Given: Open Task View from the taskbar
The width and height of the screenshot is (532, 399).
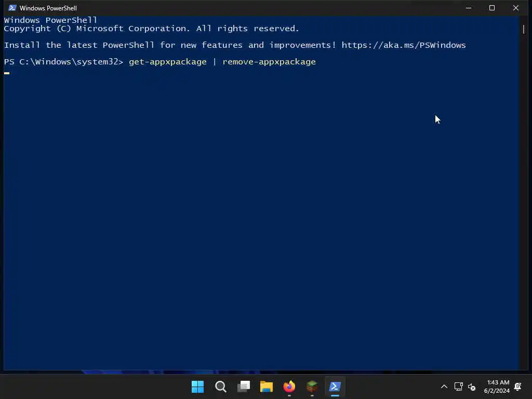Looking at the screenshot, I should pyautogui.click(x=244, y=387).
